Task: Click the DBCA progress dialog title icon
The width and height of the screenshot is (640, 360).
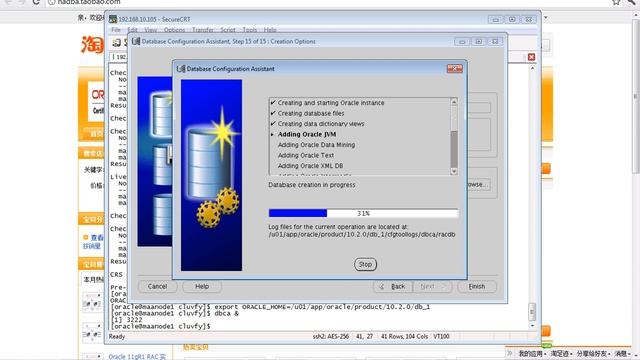Action: [181, 69]
